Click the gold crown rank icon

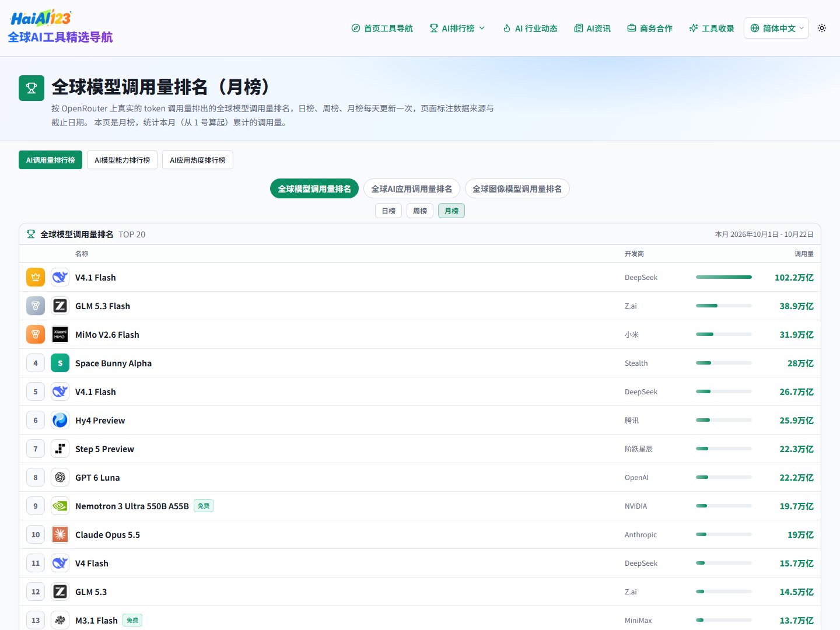click(36, 277)
